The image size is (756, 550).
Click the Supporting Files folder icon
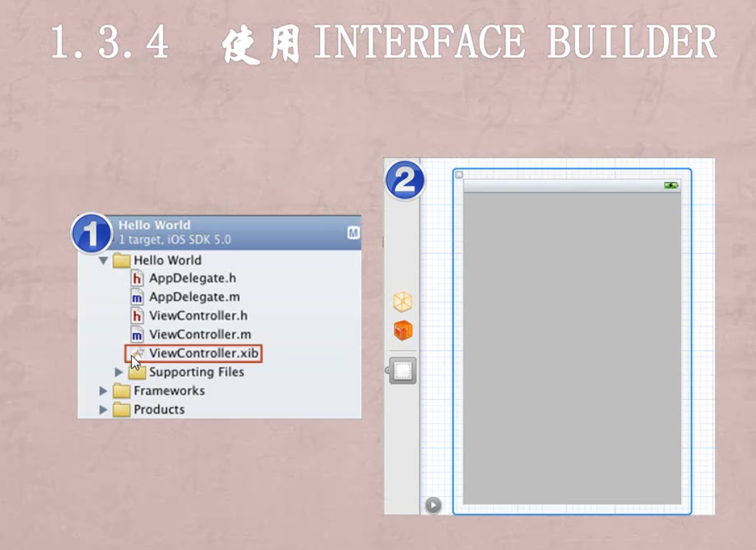click(137, 372)
